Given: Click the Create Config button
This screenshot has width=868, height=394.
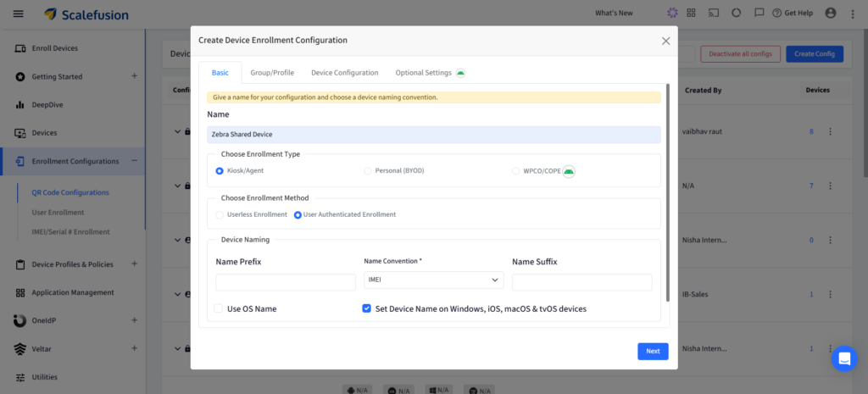Looking at the screenshot, I should point(815,53).
